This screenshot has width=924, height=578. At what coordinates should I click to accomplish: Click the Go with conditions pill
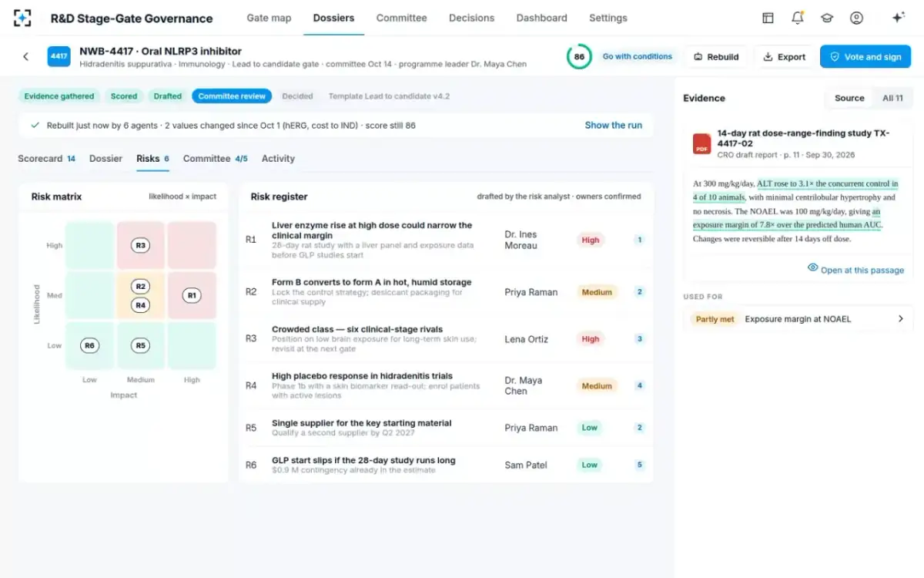(638, 56)
